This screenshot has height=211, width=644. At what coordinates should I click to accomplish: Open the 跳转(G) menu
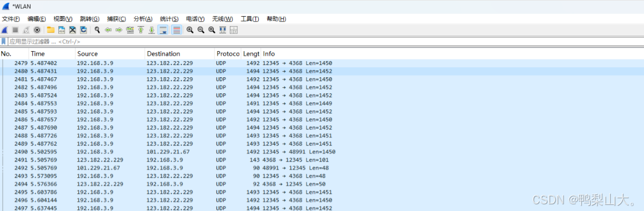(x=89, y=19)
